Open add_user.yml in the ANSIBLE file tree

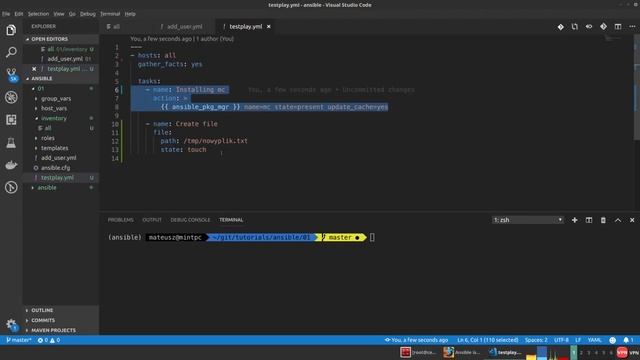(58, 158)
